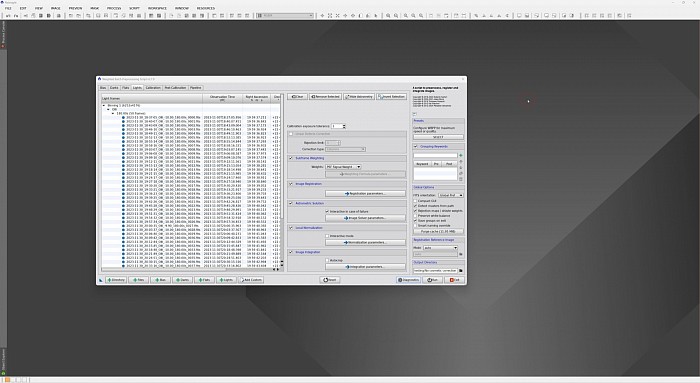
Task: Toggle the Image Registration checkbox
Action: pos(291,184)
